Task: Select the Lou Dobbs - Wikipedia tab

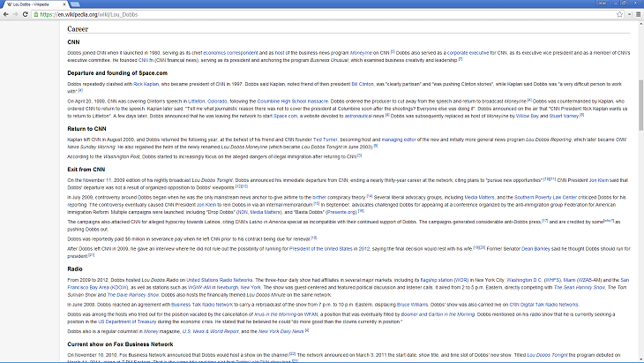Action: [x=35, y=4]
